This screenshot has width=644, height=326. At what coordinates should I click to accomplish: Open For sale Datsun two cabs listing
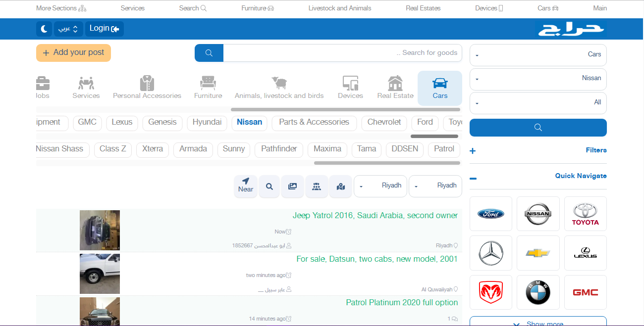(377, 259)
